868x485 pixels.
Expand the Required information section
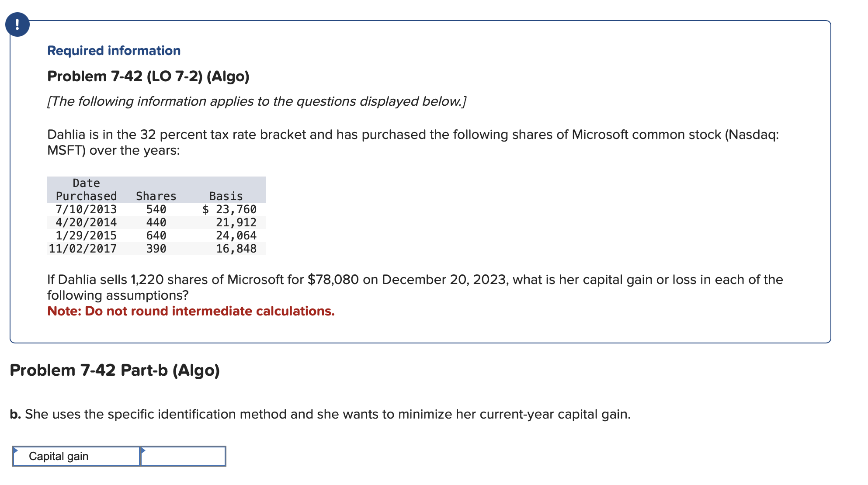(114, 50)
